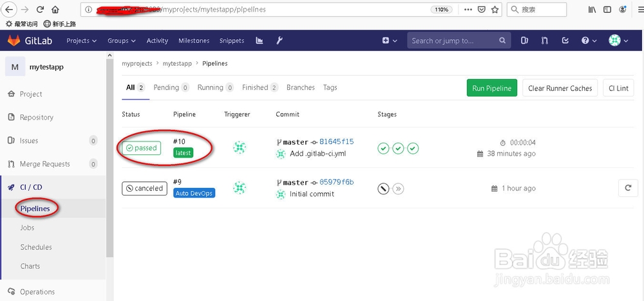
Task: Switch to the Tags tab
Action: [x=330, y=87]
